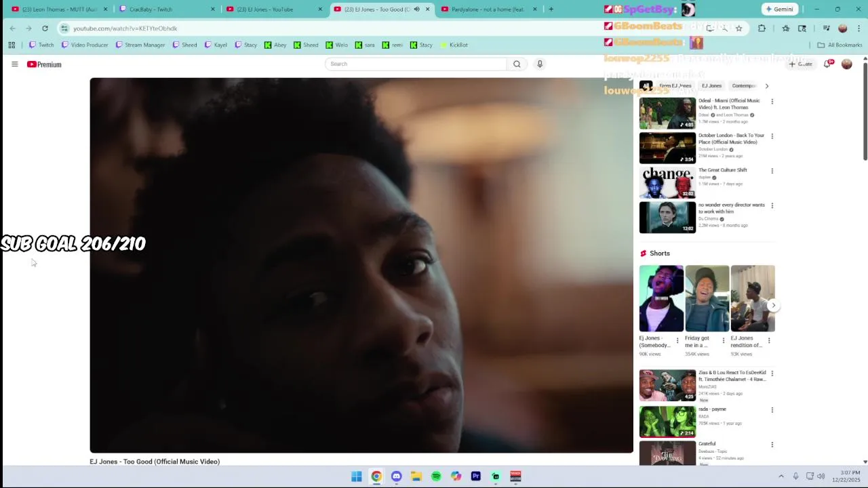Open more options for Great Culture Shift video

pyautogui.click(x=772, y=171)
